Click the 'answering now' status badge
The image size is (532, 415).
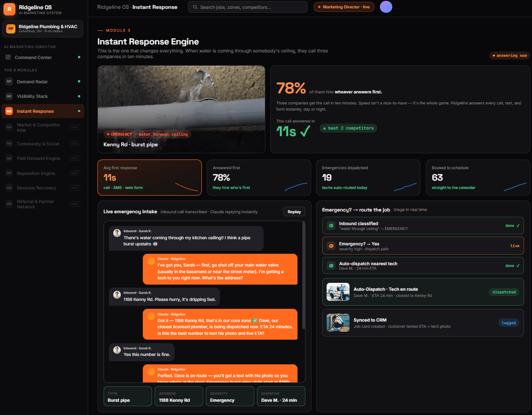pos(510,56)
